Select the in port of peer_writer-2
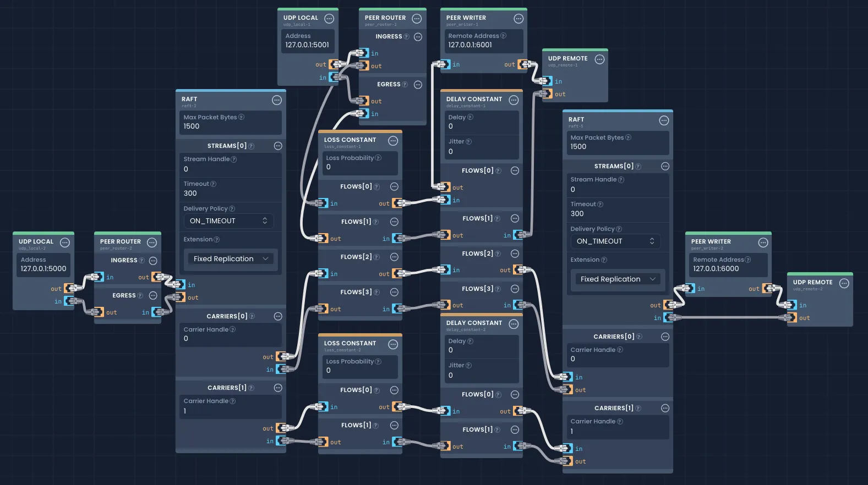The width and height of the screenshot is (868, 485). [690, 288]
